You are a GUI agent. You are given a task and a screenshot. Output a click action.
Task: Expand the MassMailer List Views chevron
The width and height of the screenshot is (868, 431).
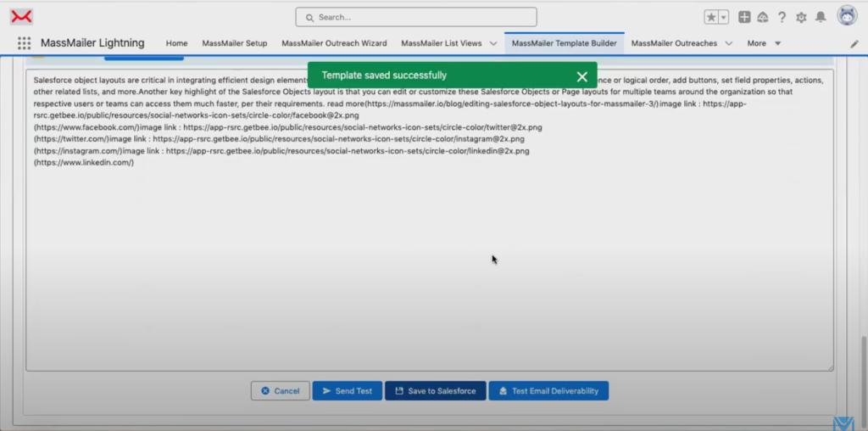tap(493, 43)
